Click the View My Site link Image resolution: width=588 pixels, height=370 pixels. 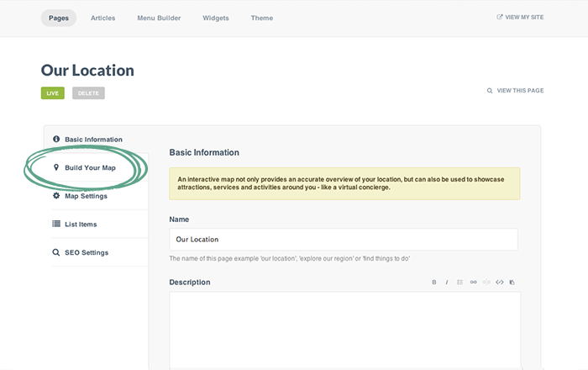520,17
